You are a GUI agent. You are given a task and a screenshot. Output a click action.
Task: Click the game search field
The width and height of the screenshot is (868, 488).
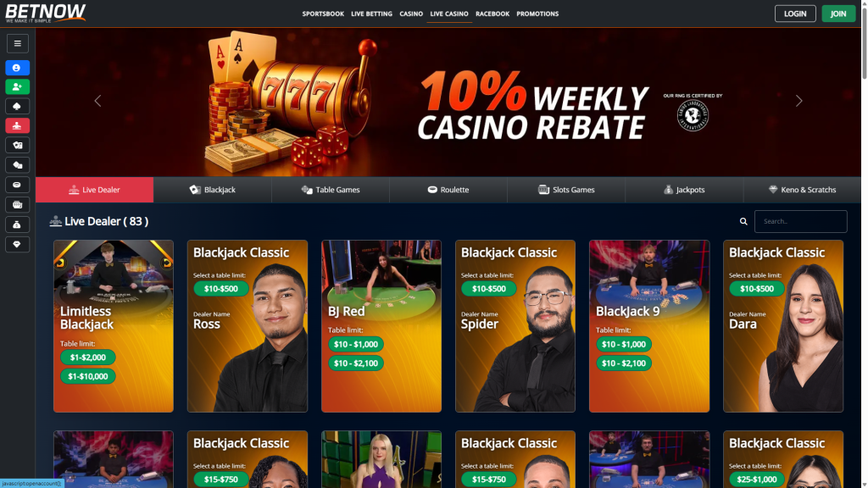coord(800,221)
